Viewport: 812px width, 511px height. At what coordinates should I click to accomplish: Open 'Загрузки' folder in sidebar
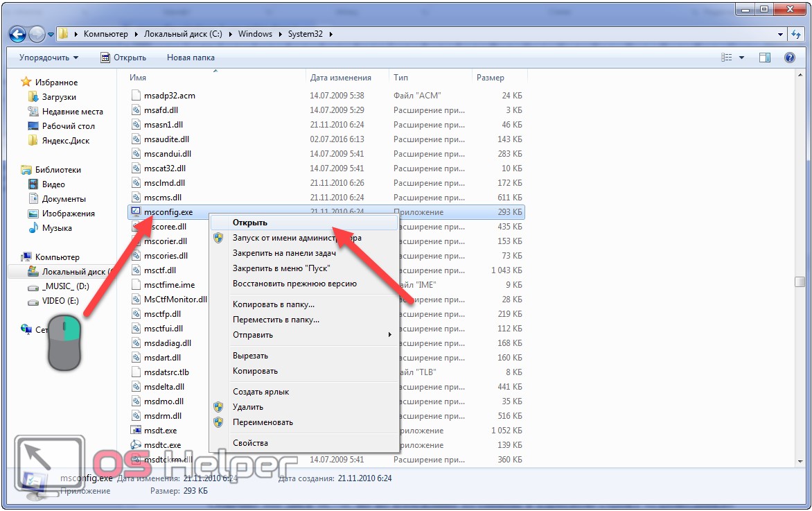click(59, 97)
